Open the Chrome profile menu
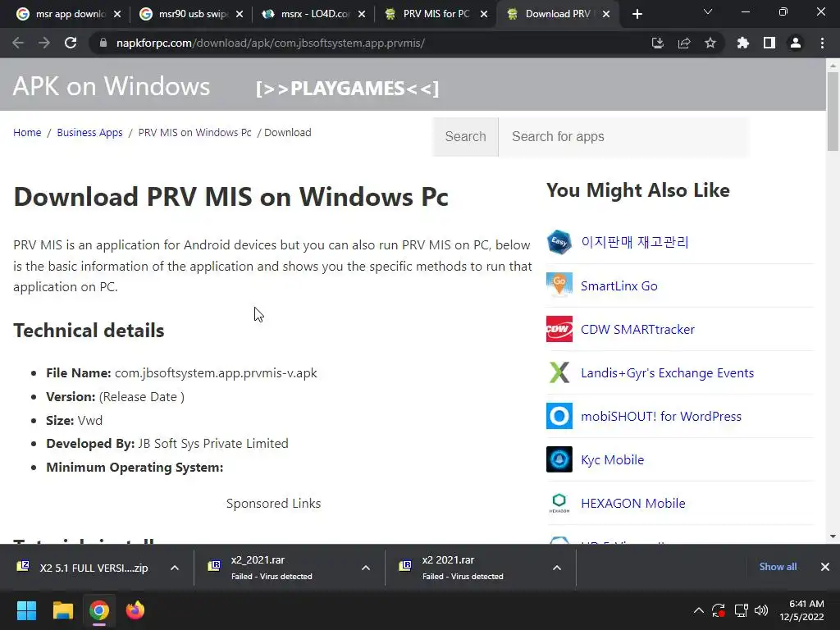 (796, 43)
